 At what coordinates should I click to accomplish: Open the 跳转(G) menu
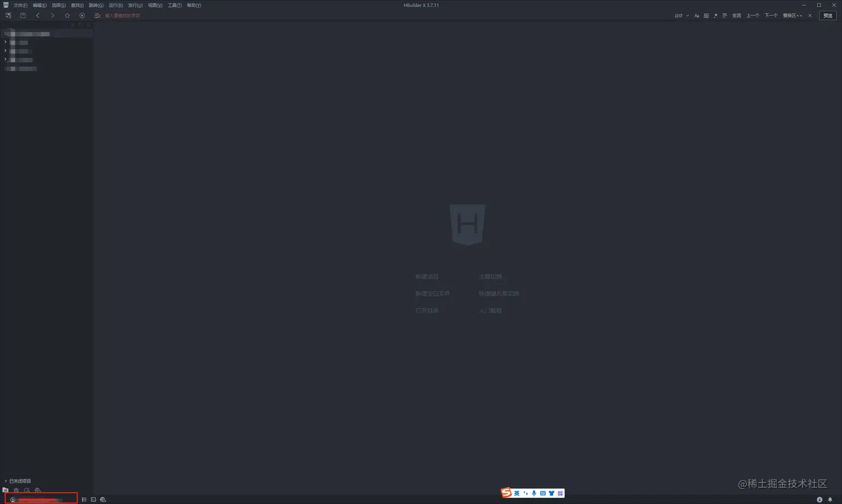96,5
